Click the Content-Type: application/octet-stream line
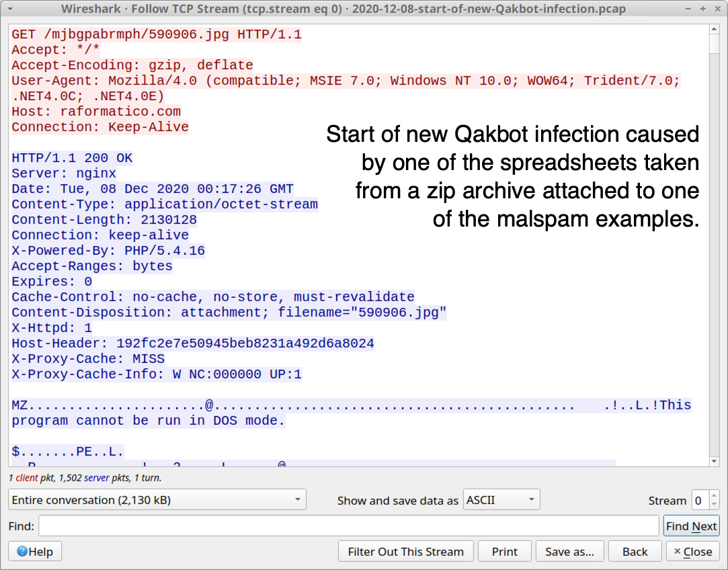728x570 pixels. (x=165, y=204)
